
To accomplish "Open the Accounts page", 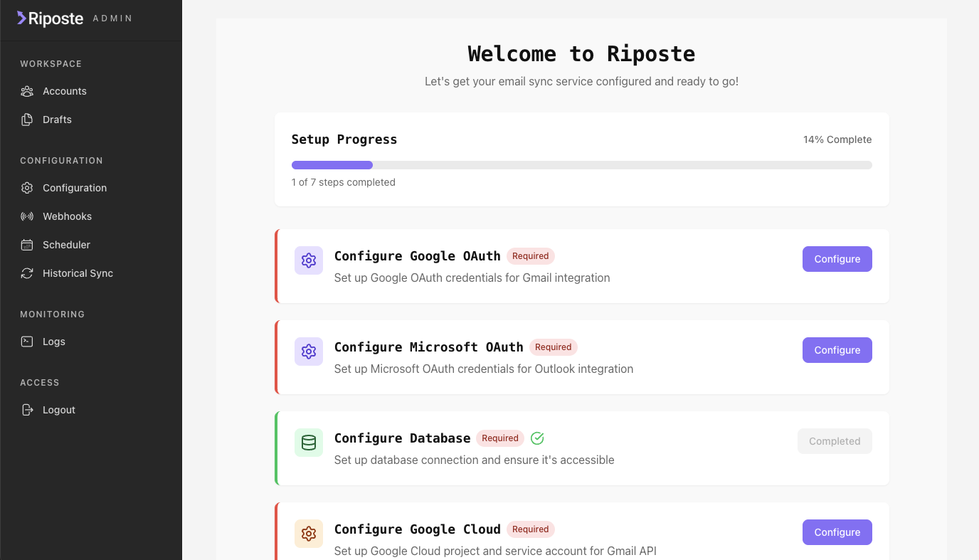I will [64, 91].
